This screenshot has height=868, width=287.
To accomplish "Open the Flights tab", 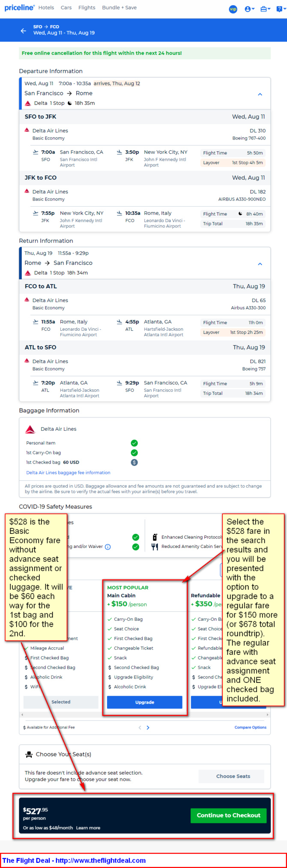I will (87, 8).
